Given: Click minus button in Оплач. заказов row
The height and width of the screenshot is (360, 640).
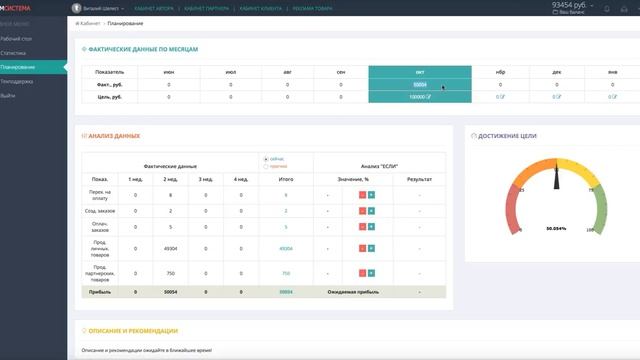Looking at the screenshot, I should [x=362, y=227].
